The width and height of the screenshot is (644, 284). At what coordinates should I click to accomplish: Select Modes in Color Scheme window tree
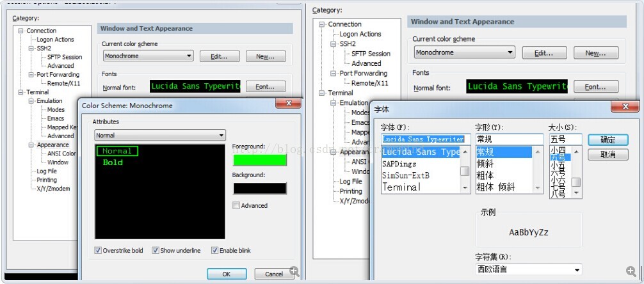[56, 109]
